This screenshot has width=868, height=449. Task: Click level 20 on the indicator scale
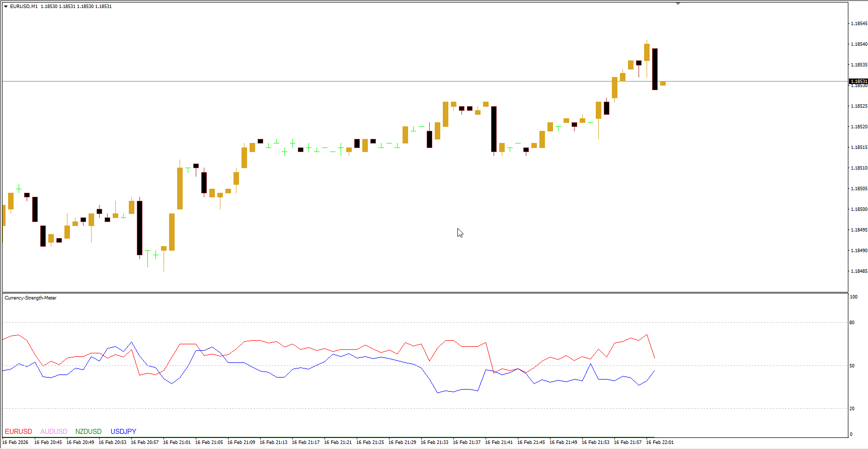(852, 409)
